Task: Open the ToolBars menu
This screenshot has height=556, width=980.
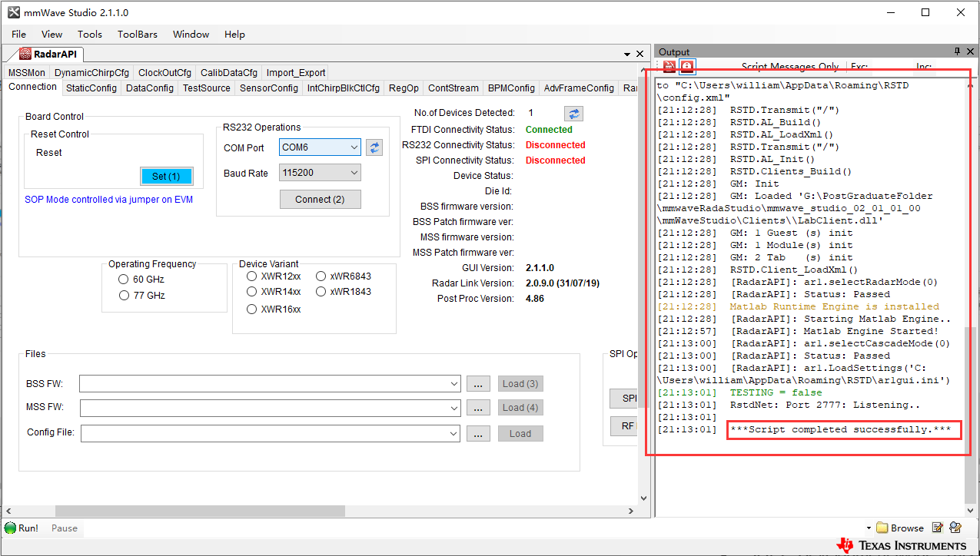Action: [x=138, y=34]
